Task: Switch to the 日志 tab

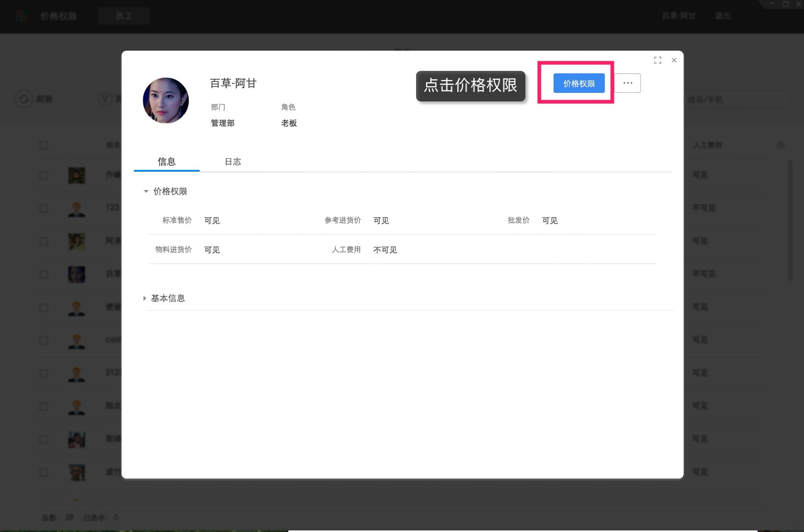Action: (x=233, y=162)
